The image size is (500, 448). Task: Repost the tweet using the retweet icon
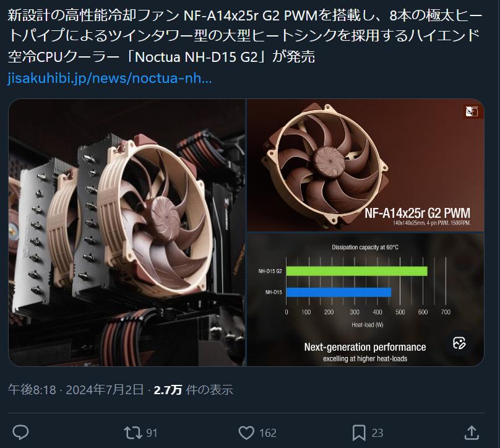[132, 433]
